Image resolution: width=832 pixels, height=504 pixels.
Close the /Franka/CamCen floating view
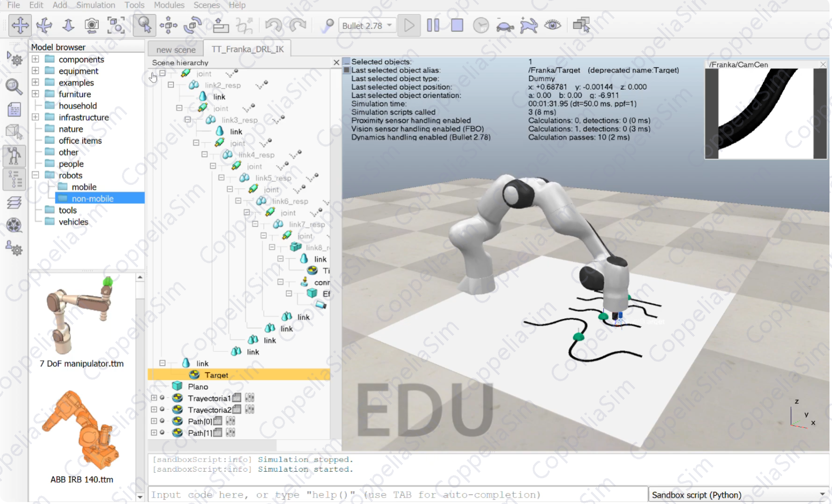point(823,65)
